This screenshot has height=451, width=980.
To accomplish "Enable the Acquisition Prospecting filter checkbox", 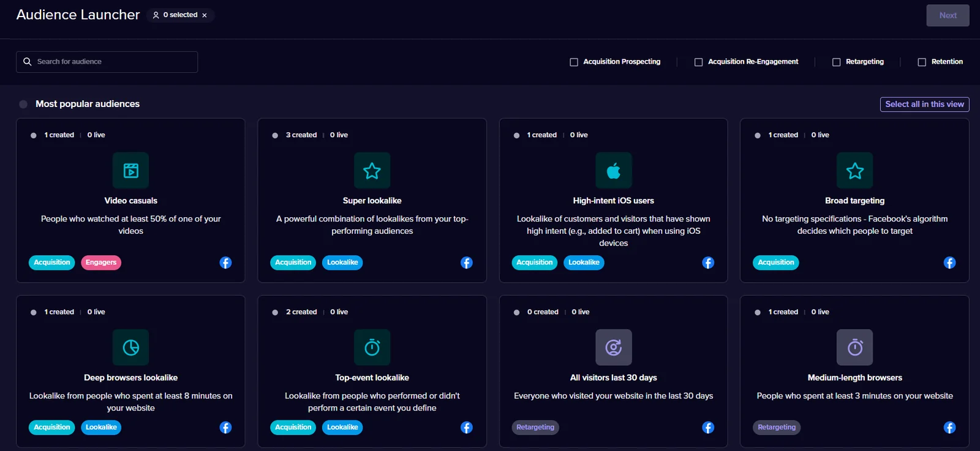I will click(574, 62).
